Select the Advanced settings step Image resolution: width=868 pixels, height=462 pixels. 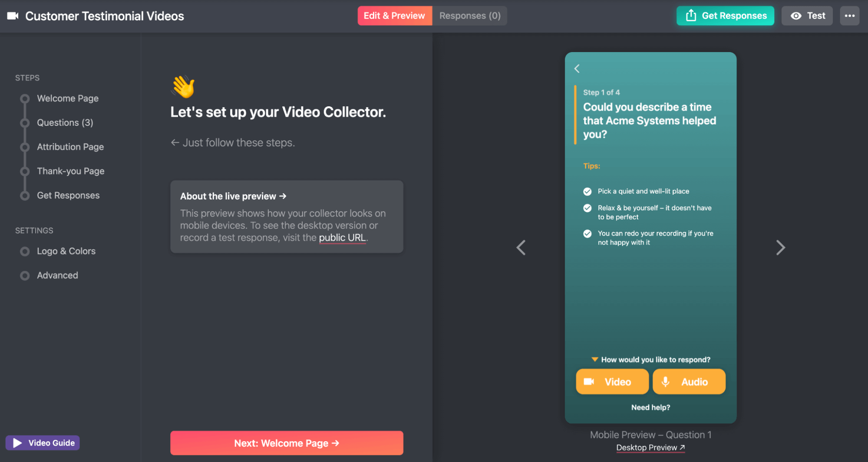57,275
